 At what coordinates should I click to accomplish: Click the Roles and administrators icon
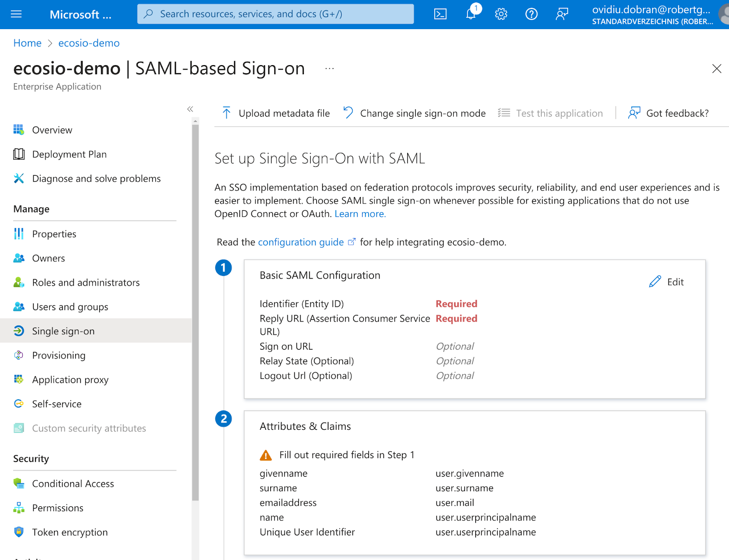coord(19,282)
